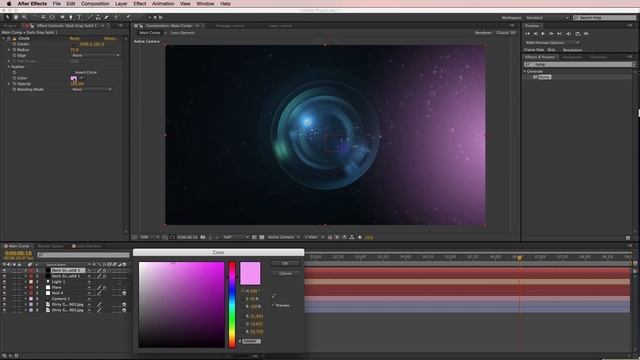This screenshot has width=640, height=360.
Task: Click Reset for the Circle effect
Action: pyautogui.click(x=75, y=38)
